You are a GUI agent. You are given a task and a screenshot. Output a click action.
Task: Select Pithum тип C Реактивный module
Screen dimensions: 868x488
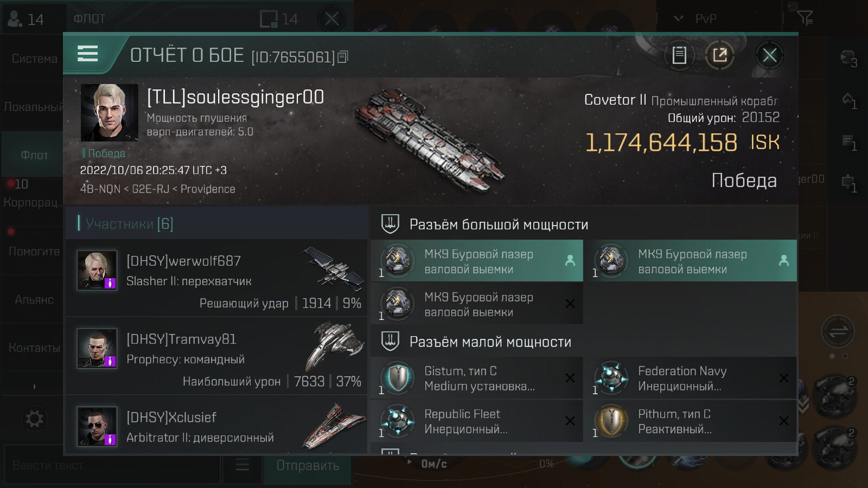691,421
